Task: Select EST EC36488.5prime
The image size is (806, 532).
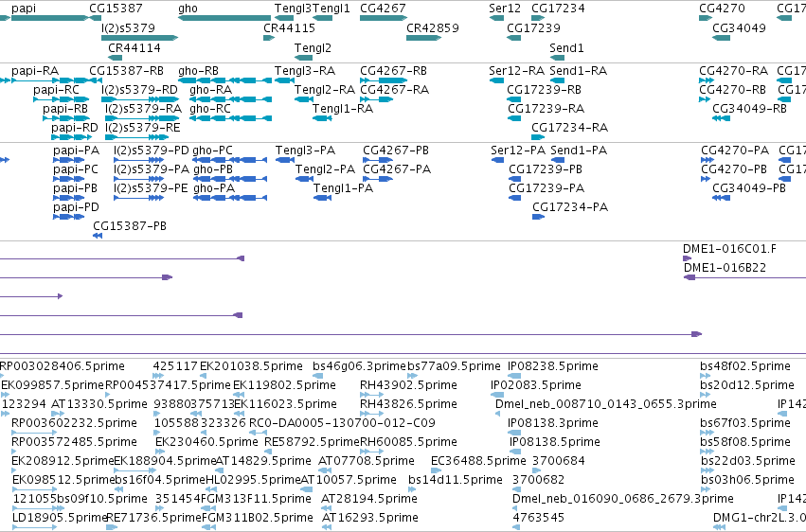Action: tap(478, 461)
